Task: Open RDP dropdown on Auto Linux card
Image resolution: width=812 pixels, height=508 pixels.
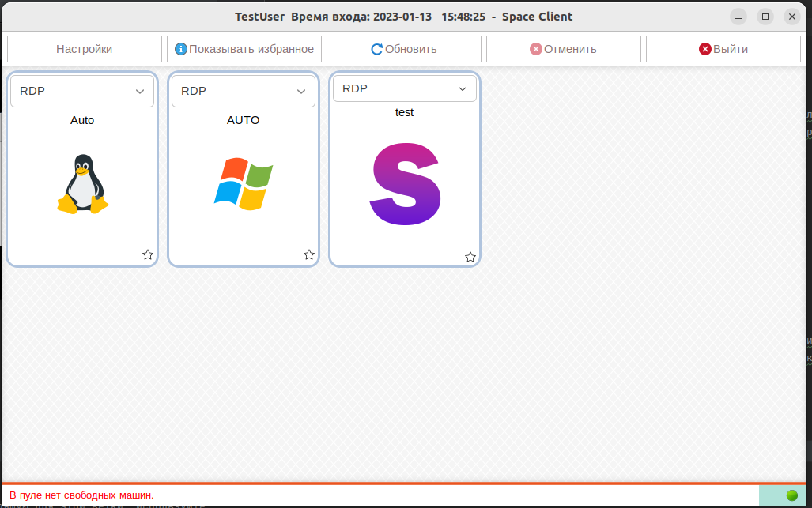Action: point(82,92)
